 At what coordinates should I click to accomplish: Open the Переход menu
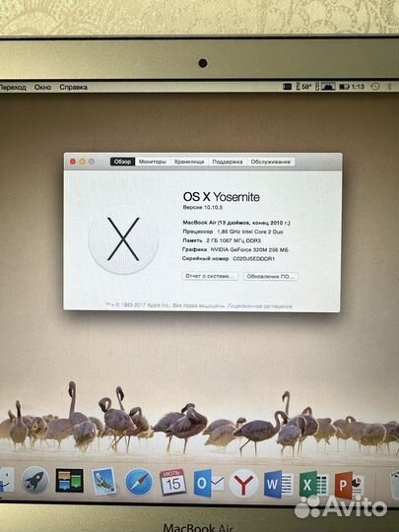13,88
